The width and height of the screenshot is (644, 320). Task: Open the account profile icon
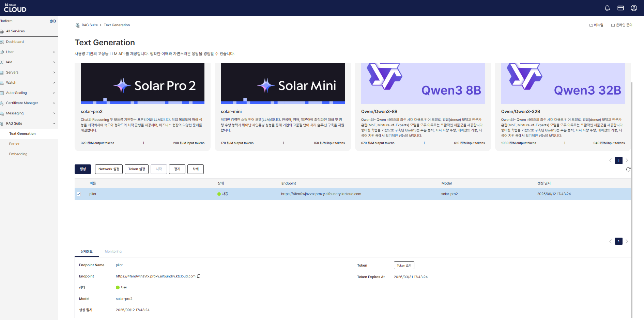coord(634,7)
